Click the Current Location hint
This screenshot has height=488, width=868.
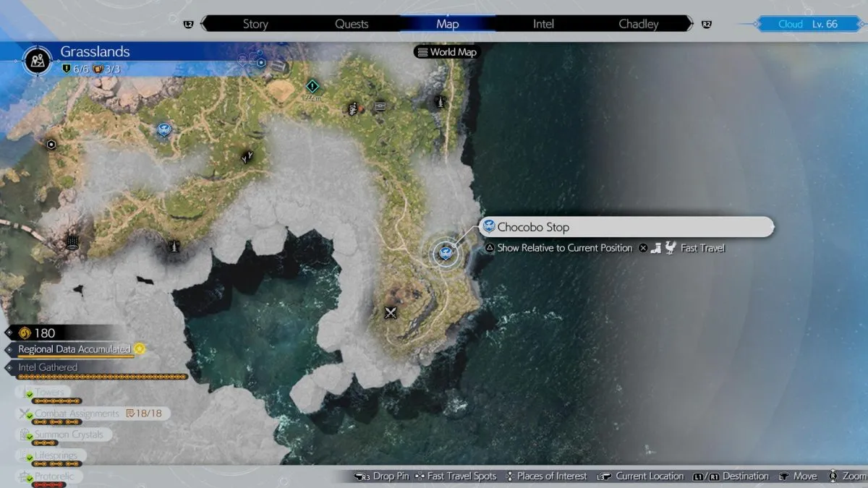coord(641,476)
